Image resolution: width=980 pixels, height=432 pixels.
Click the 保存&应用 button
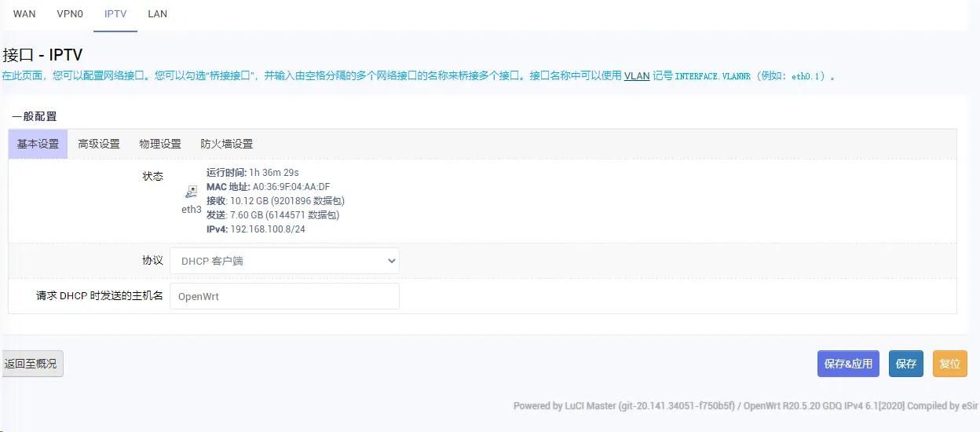click(848, 364)
